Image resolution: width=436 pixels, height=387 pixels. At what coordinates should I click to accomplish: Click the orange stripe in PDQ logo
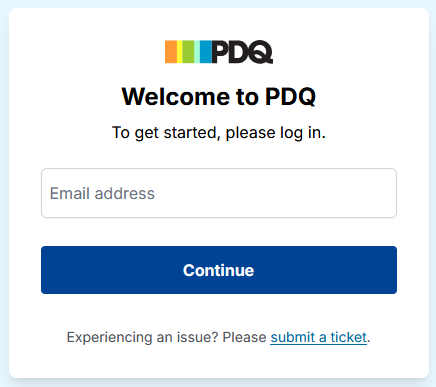[x=171, y=52]
